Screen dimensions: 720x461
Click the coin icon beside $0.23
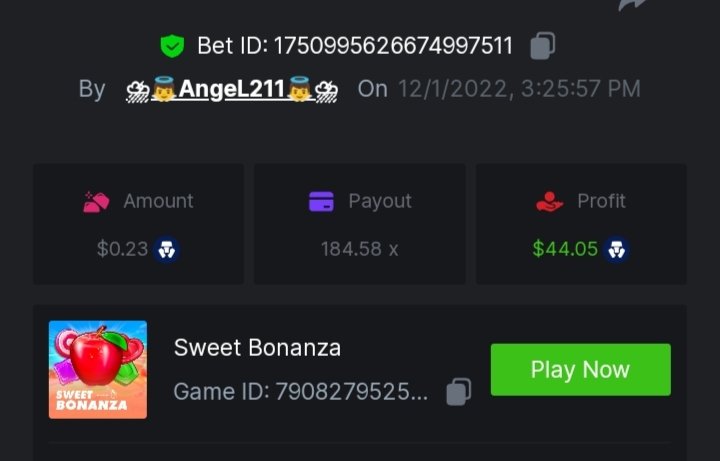[167, 249]
